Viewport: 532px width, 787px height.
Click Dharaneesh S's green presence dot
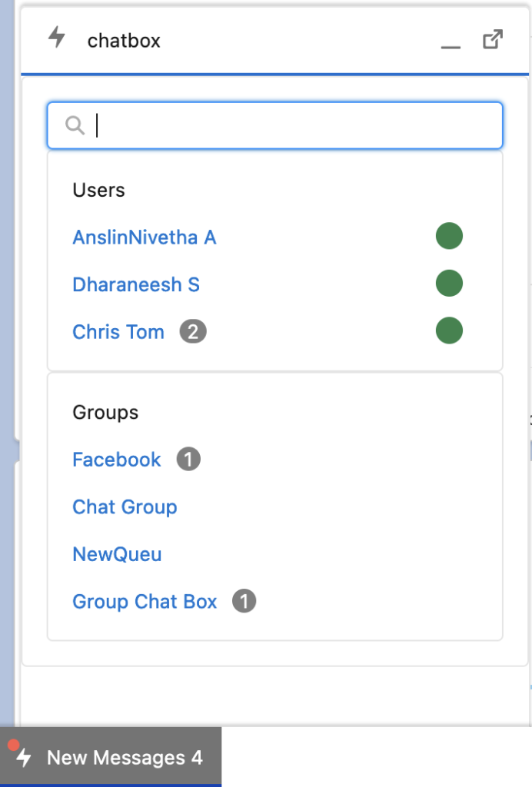click(x=449, y=283)
